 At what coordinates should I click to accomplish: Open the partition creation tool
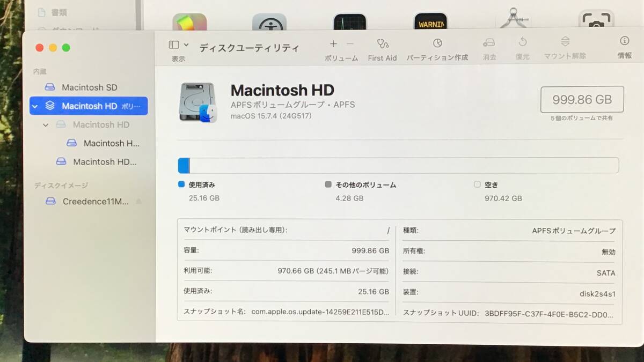point(437,43)
